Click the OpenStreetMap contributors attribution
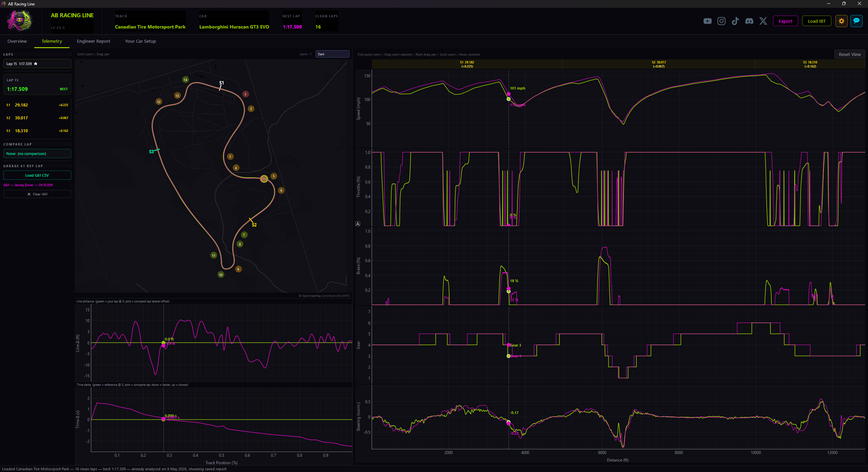This screenshot has width=868, height=472. (x=324, y=296)
